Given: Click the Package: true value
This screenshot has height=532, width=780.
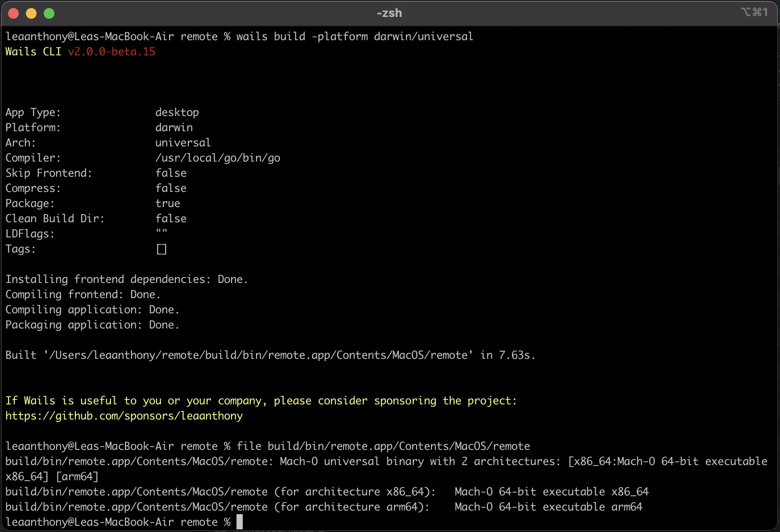Looking at the screenshot, I should click(x=168, y=203).
